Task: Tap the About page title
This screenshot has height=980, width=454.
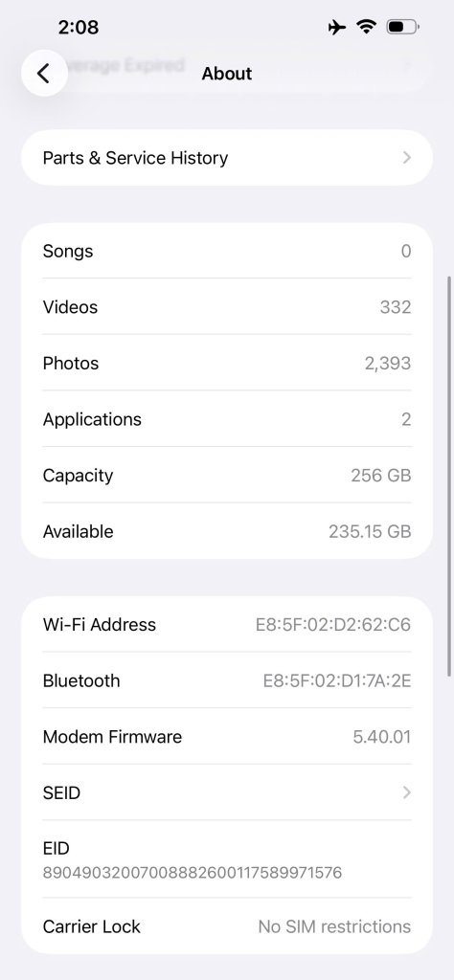Action: click(227, 74)
